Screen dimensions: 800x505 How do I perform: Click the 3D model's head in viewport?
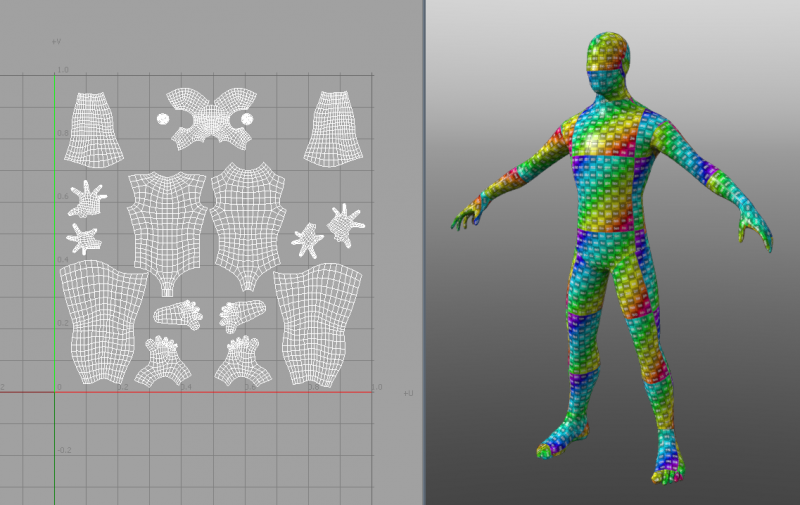coord(608,62)
